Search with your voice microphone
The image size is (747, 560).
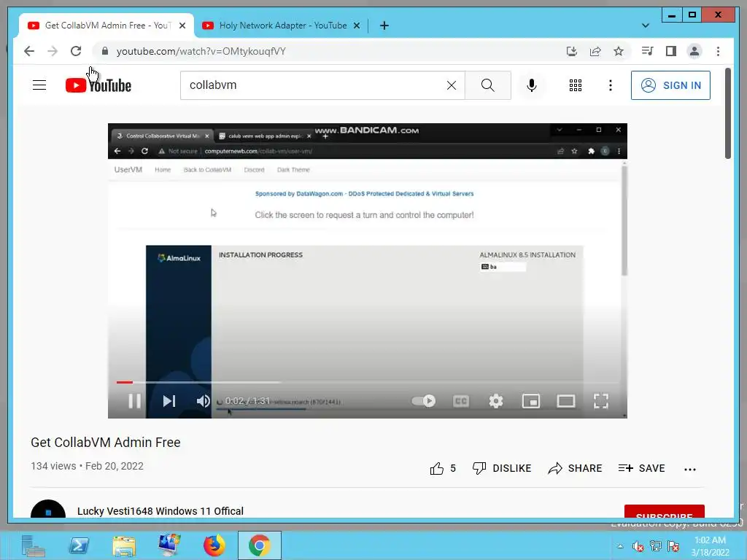click(532, 85)
